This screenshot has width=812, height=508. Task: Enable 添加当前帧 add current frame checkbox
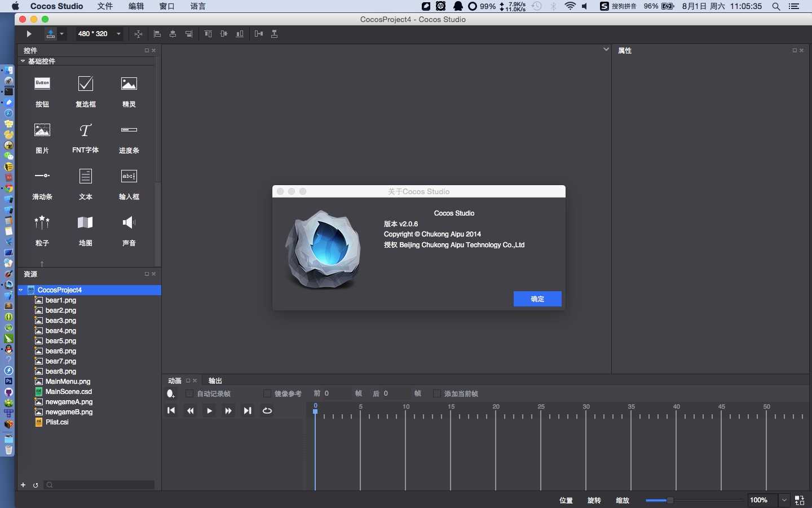(x=437, y=393)
